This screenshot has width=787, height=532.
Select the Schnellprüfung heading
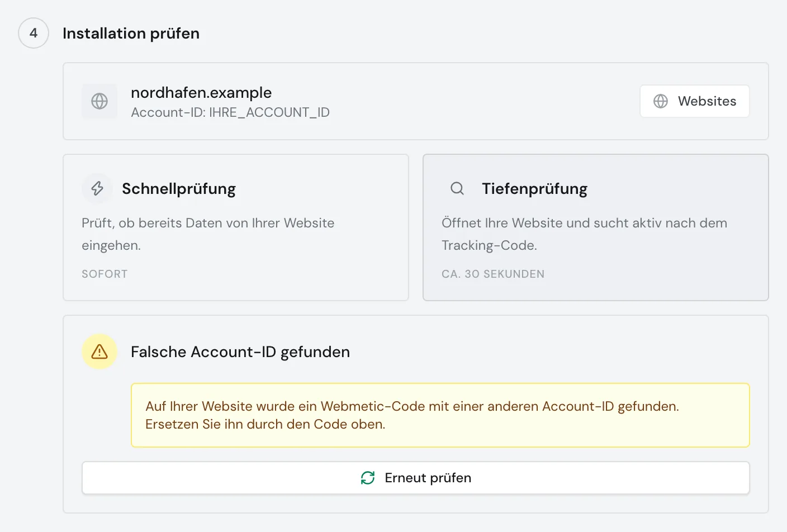(179, 189)
